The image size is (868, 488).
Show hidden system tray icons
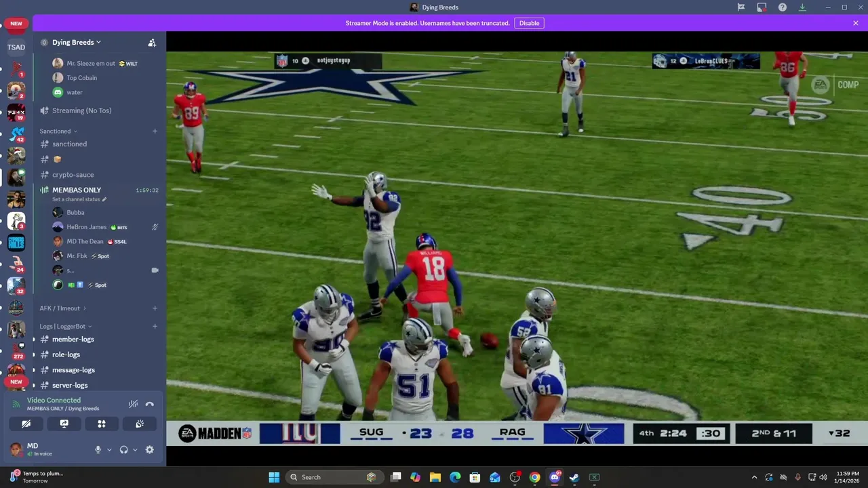coord(754,477)
